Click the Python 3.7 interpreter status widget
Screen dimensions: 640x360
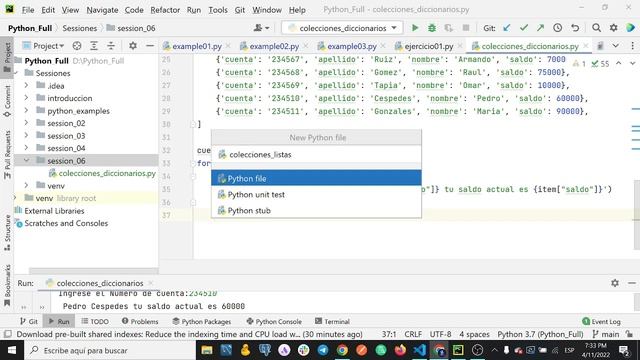pyautogui.click(x=540, y=334)
